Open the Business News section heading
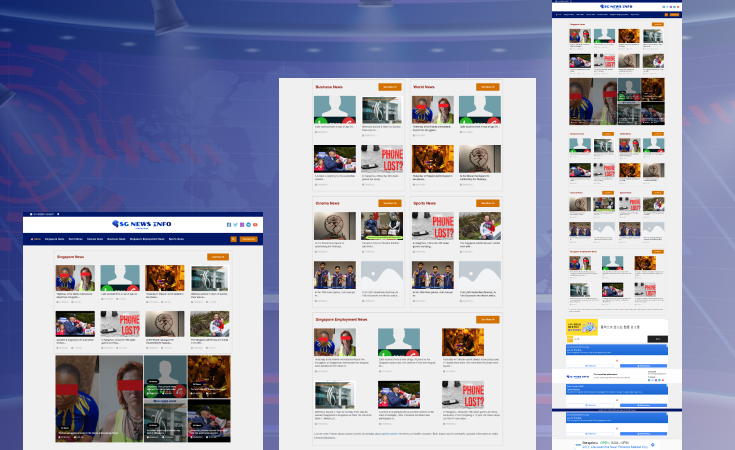This screenshot has height=450, width=735. (x=329, y=87)
